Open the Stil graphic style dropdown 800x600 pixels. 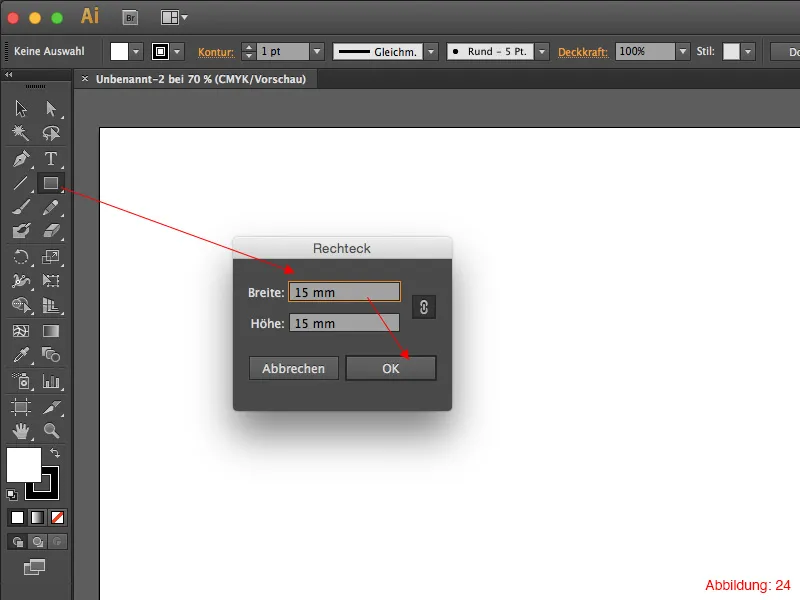tap(748, 52)
